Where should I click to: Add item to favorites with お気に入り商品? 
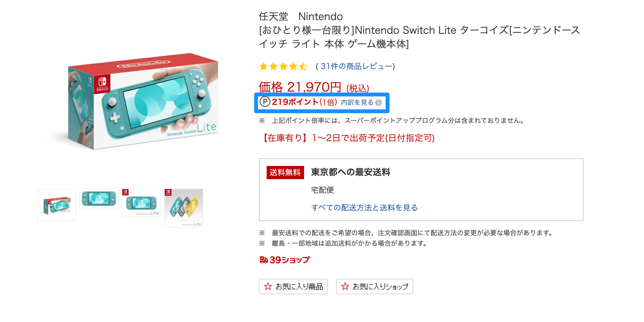pyautogui.click(x=293, y=286)
